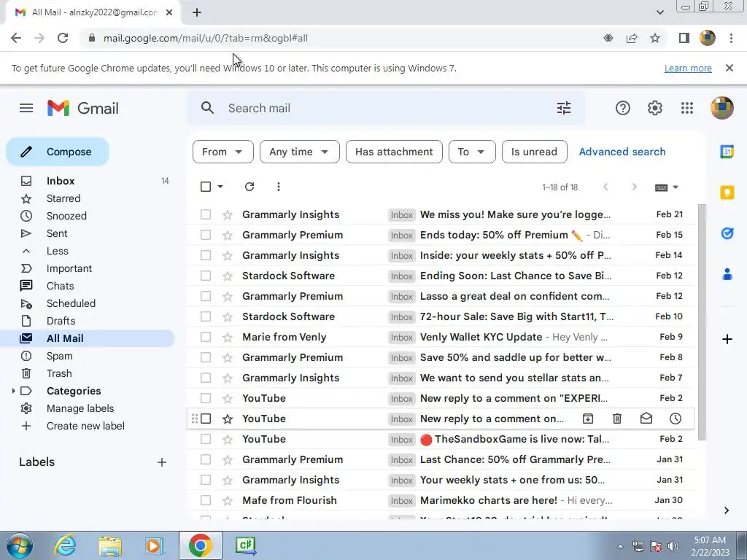Select the Mafe from Flourish email checkbox
The width and height of the screenshot is (747, 560).
pyautogui.click(x=205, y=500)
